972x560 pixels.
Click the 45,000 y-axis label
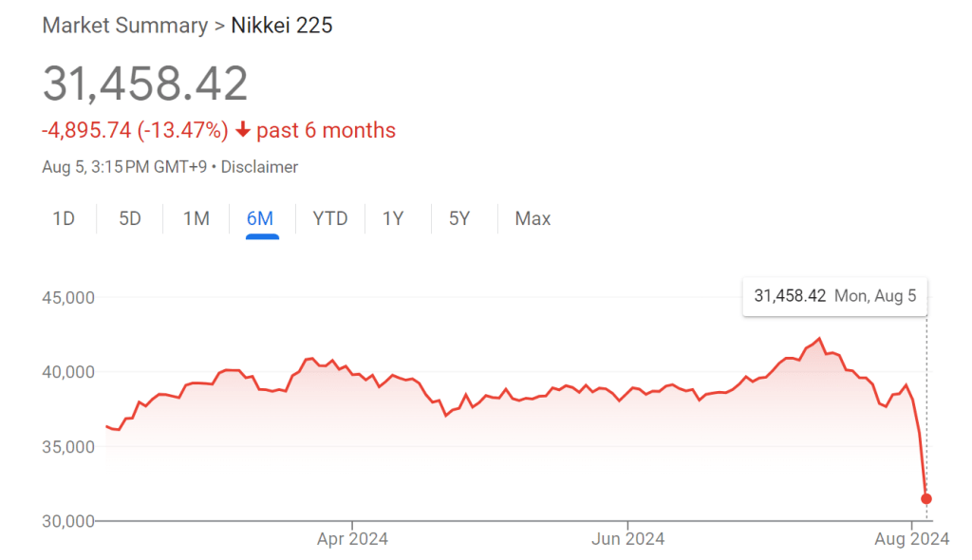(x=68, y=297)
